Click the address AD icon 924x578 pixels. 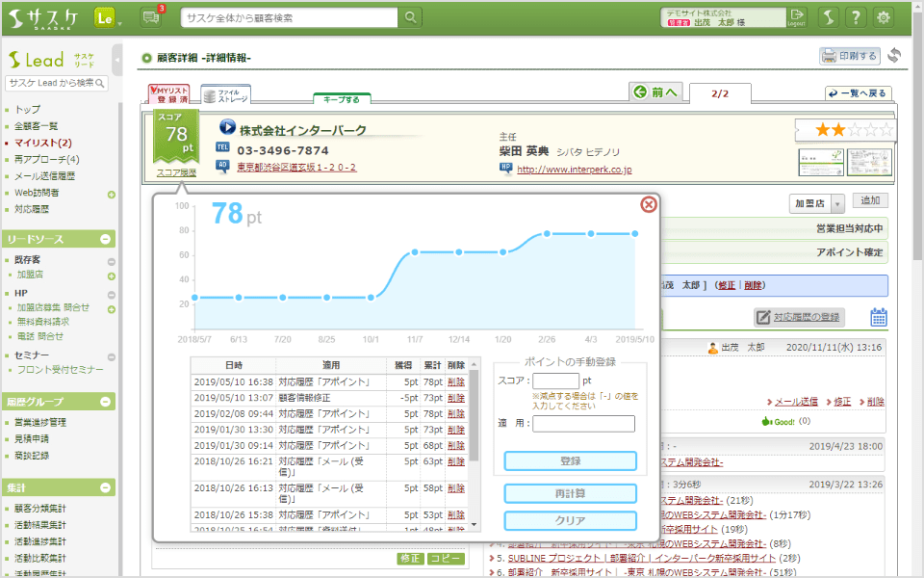[222, 166]
